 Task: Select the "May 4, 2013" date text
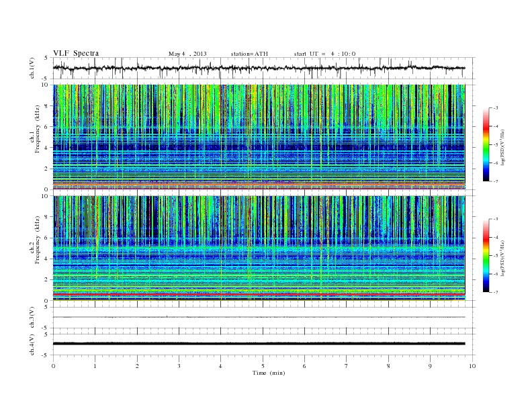[187, 54]
